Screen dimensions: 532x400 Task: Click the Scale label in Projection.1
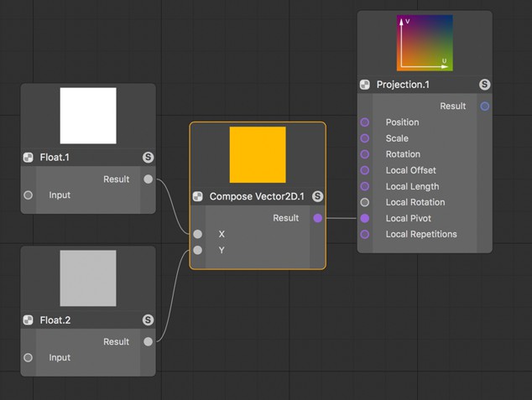click(397, 138)
